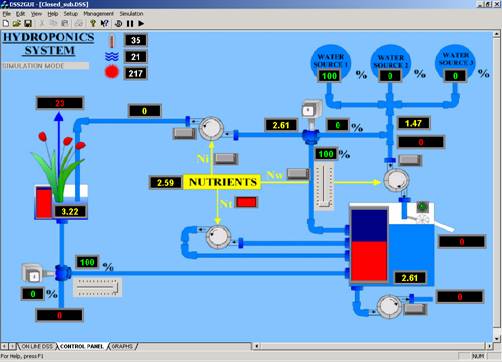This screenshot has height=362, width=502.
Task: Click the simulation reset clock icon
Action: point(118,23)
